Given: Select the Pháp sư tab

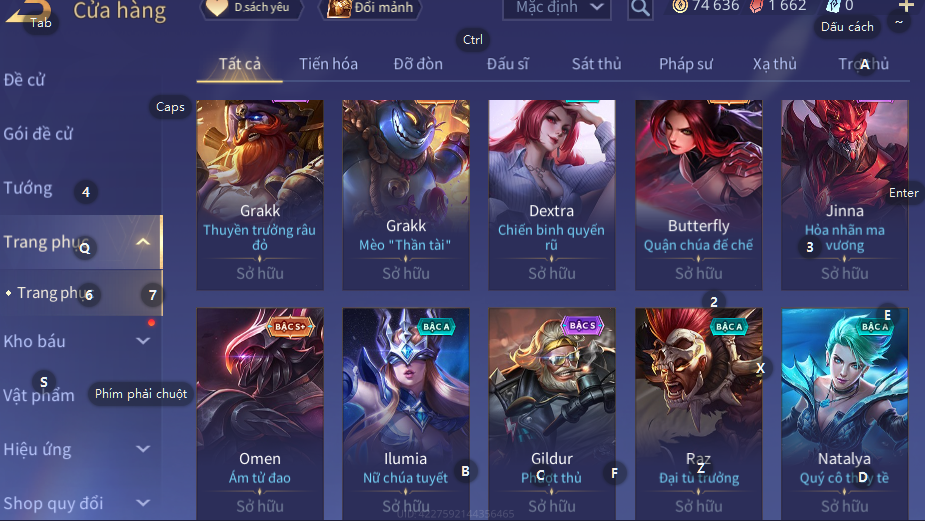Looking at the screenshot, I should point(685,64).
